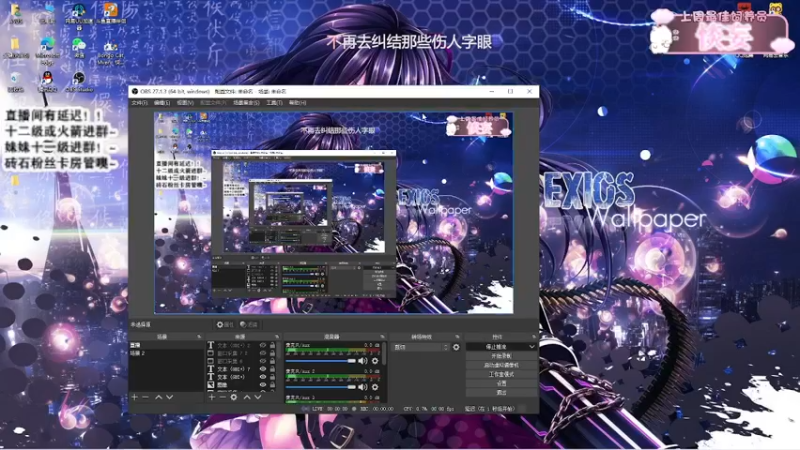Adjust 麦克风/Aux 2 volume slider
This screenshot has height=450, width=800.
321,387
